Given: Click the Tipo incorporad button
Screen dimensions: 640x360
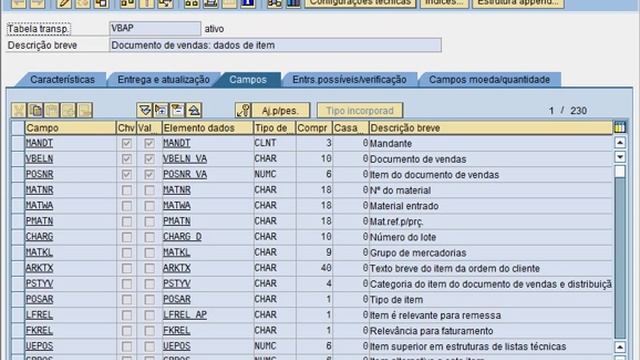Looking at the screenshot, I should pos(360,111).
